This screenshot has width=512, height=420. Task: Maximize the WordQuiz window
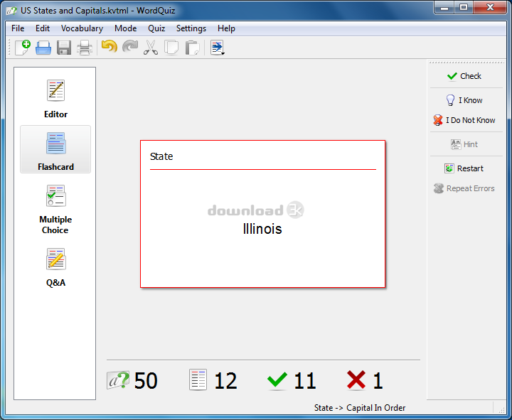[464, 7]
